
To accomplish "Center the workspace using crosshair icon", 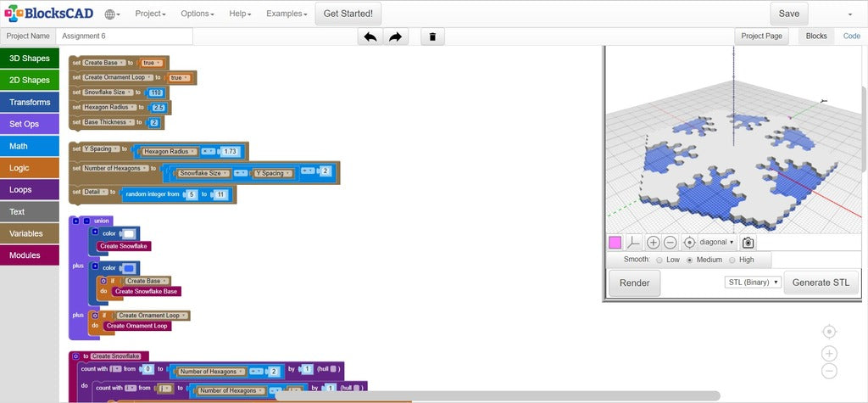I will click(x=829, y=331).
